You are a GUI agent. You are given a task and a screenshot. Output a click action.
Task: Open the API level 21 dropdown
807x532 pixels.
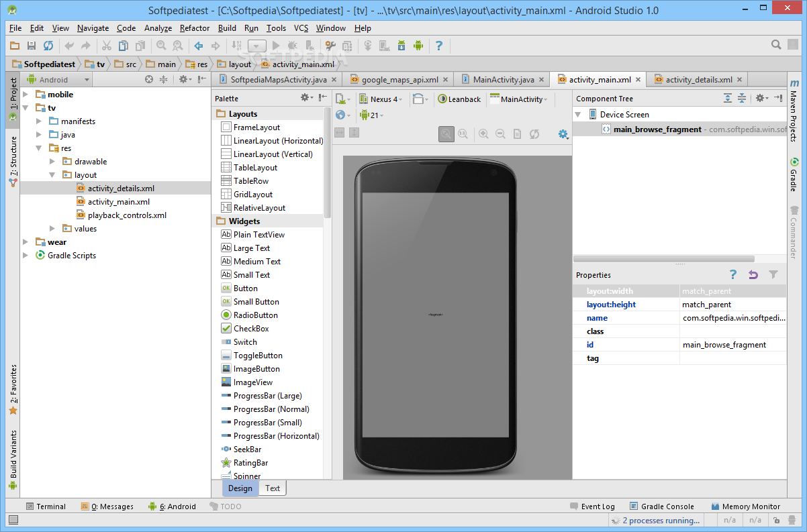(371, 115)
